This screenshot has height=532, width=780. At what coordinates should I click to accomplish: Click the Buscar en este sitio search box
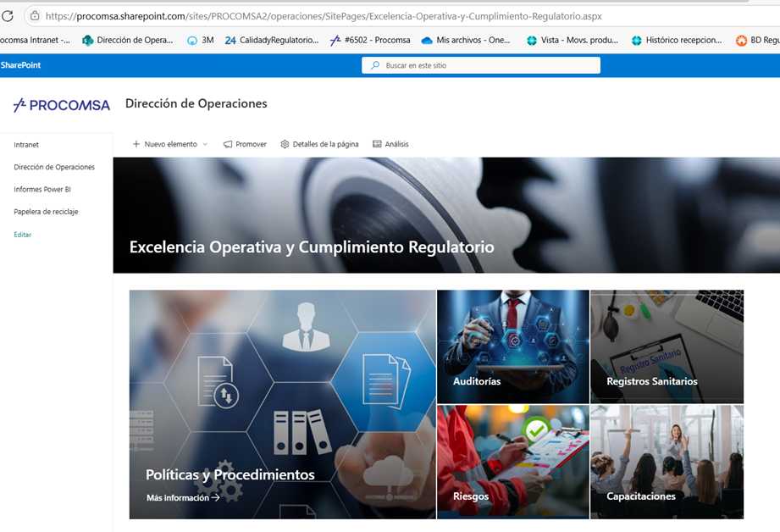coord(481,65)
